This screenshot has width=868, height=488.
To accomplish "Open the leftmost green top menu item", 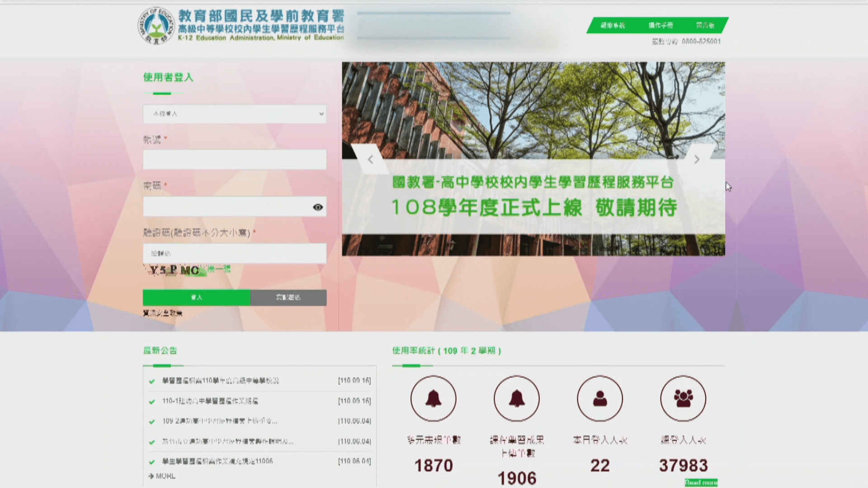I will pyautogui.click(x=613, y=25).
